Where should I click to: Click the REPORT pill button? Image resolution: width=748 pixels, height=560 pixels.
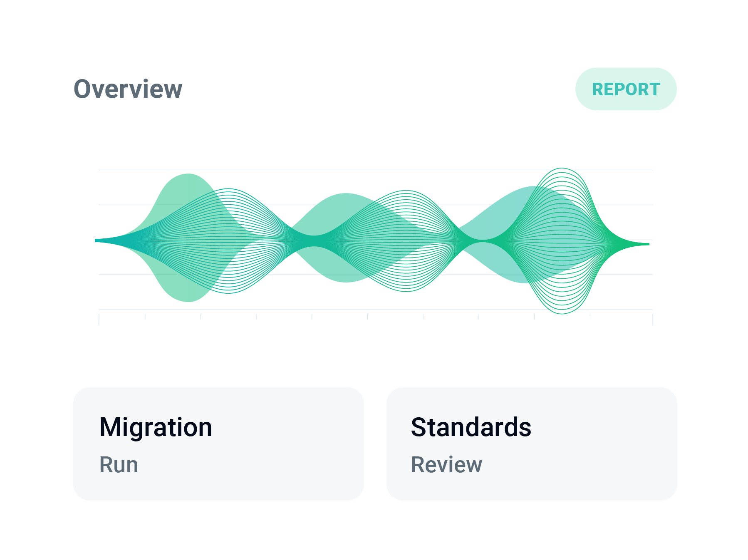(626, 89)
